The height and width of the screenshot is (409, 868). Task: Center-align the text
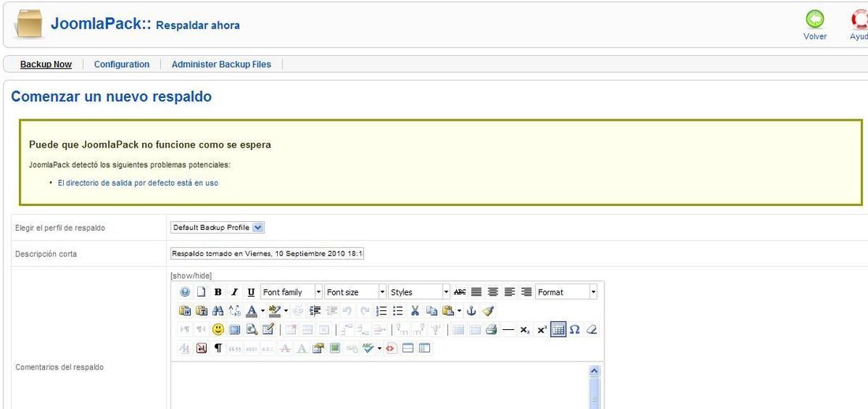tap(492, 292)
